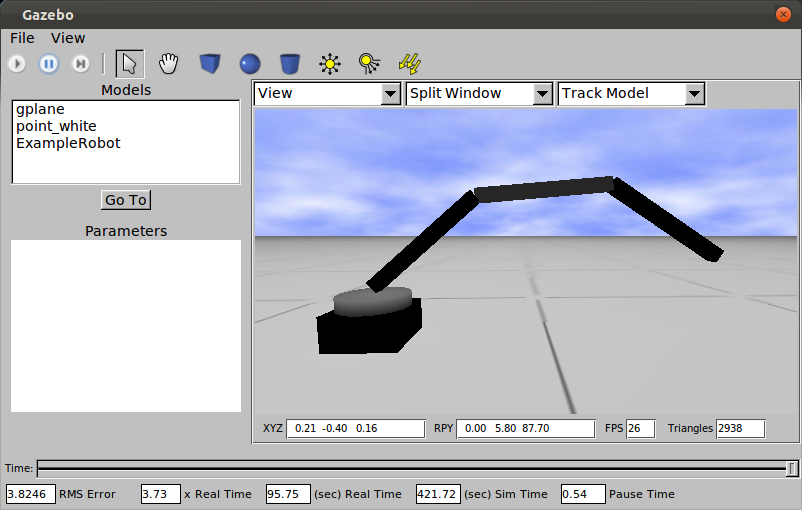Click the Time slider handle
The image size is (802, 510).
click(792, 468)
